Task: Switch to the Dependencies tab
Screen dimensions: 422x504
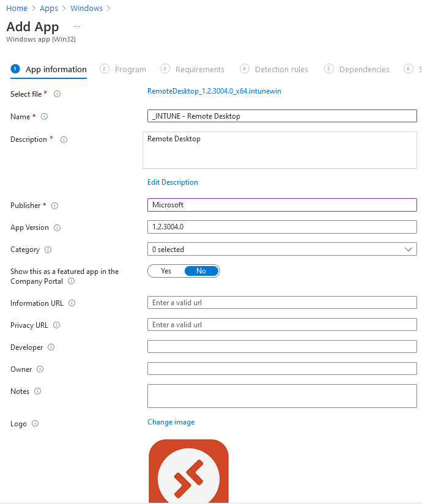Action: 357,70
